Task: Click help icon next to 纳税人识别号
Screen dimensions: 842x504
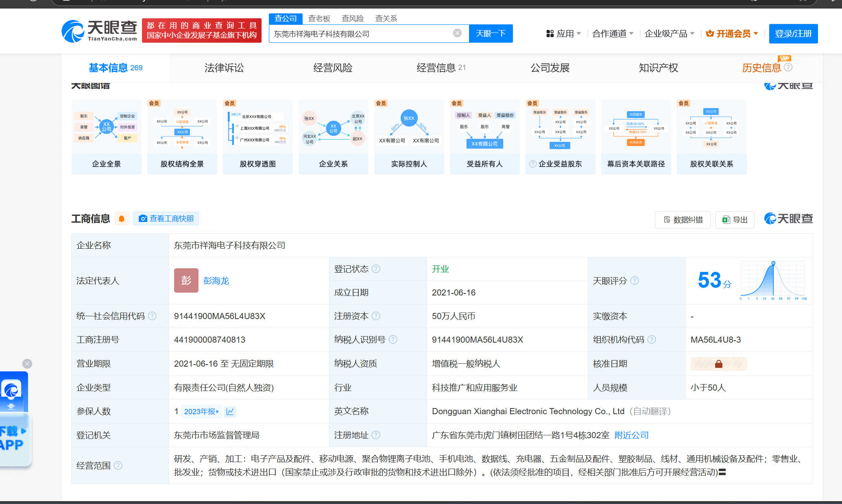Action: (x=393, y=339)
